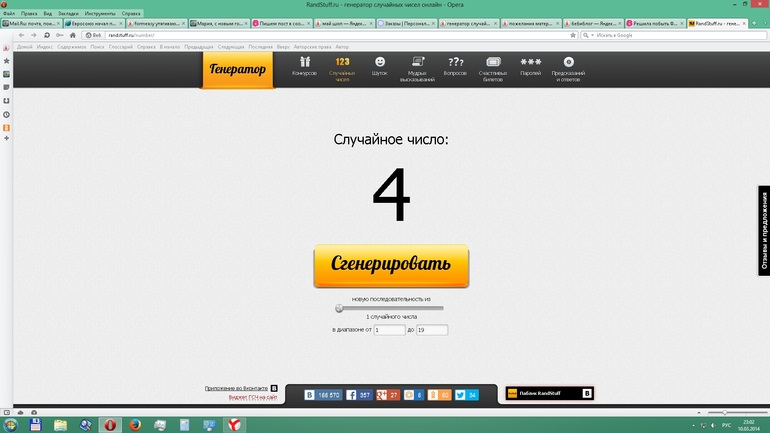770x433 pixels.
Task: Bookmark page with the star icon
Action: coord(573,35)
